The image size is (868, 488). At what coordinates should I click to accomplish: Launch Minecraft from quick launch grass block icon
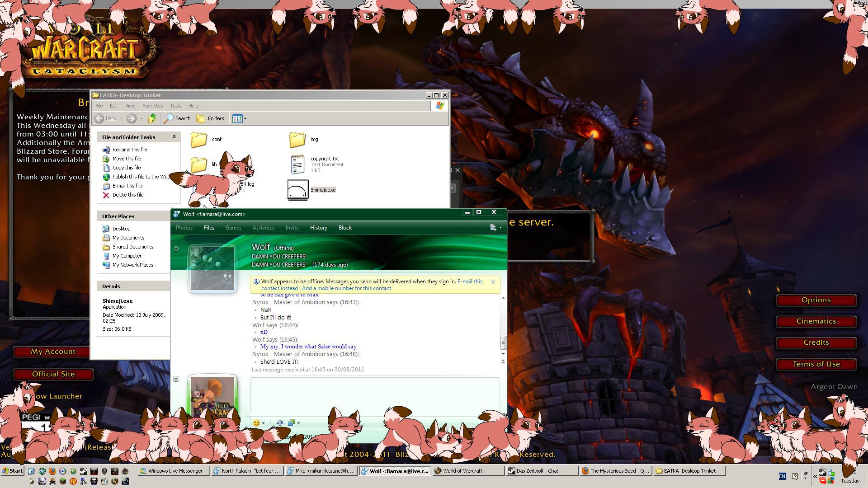coord(63,481)
